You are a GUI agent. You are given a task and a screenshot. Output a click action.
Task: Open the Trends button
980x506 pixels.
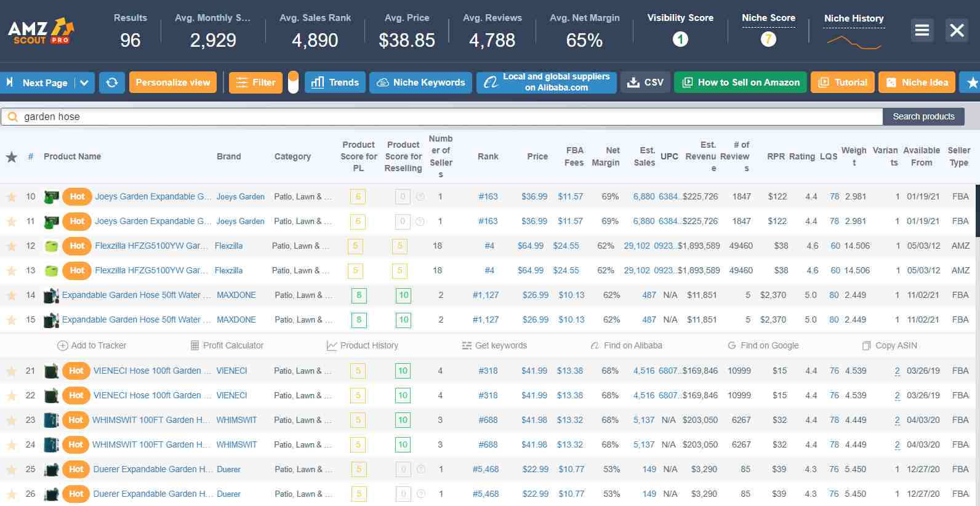point(335,82)
